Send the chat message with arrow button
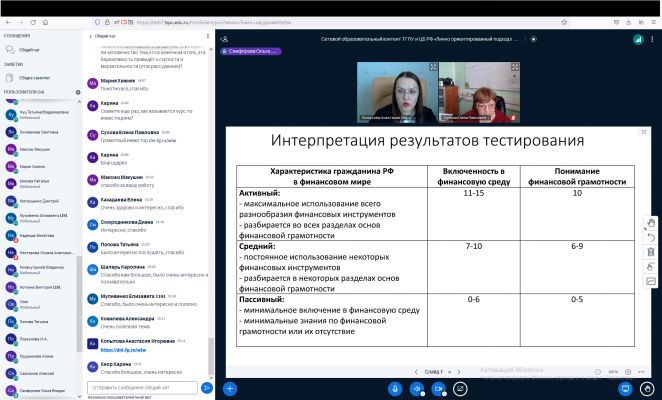This screenshot has height=400, width=662. click(206, 387)
